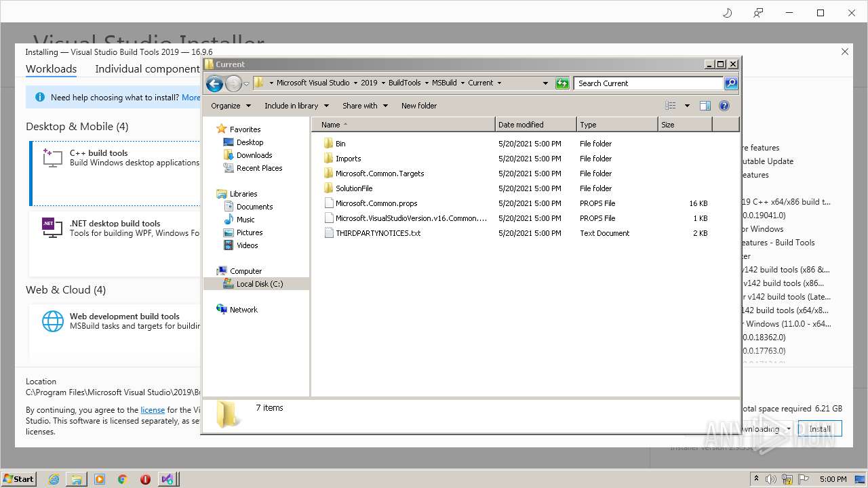Image resolution: width=868 pixels, height=488 pixels.
Task: Open the view options dropdown arrow
Action: tap(687, 106)
